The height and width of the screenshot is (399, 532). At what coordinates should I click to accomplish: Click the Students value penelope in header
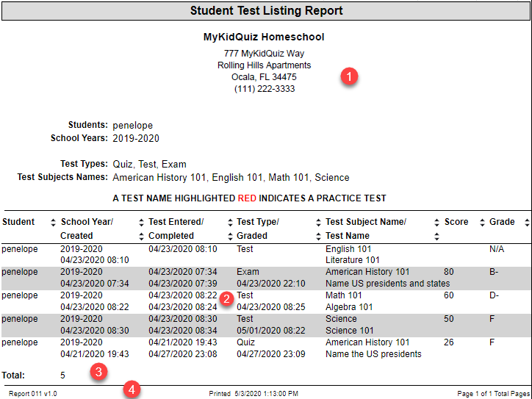coord(133,126)
